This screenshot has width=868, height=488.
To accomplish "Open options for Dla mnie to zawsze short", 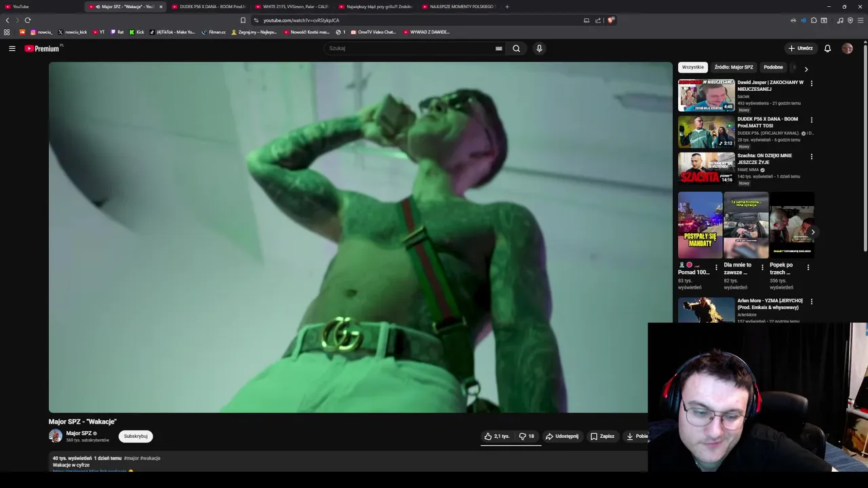I will (762, 267).
